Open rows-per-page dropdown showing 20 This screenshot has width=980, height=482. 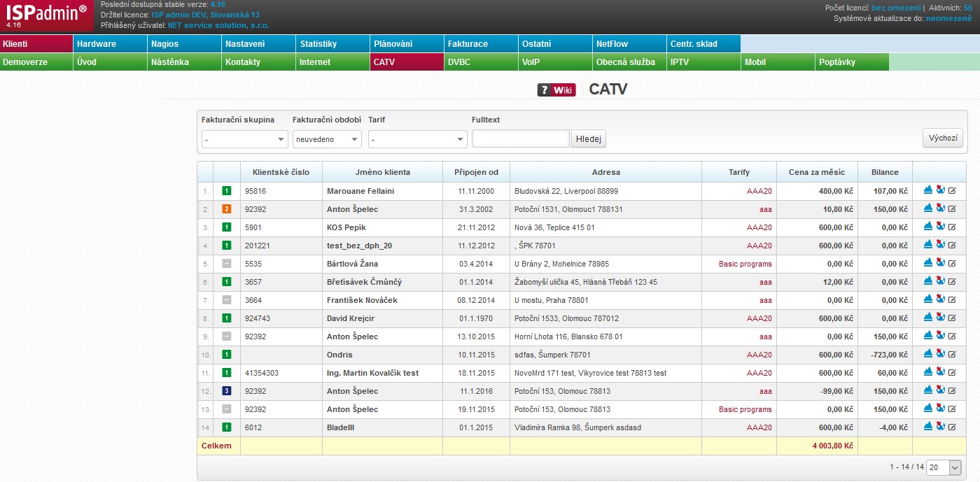[945, 467]
